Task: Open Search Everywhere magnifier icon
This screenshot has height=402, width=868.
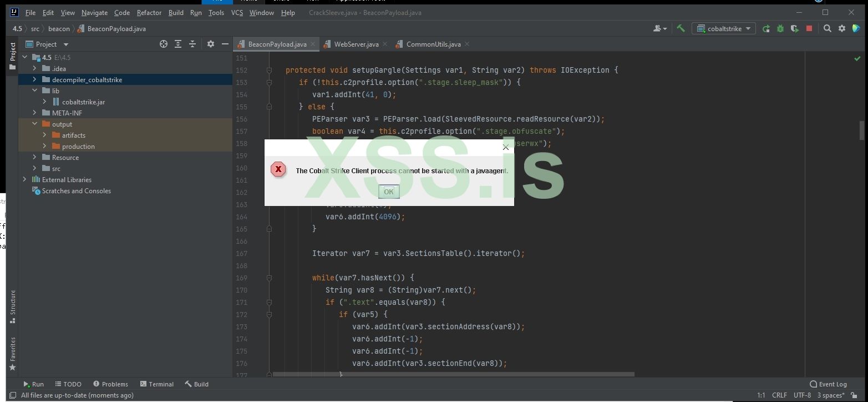Action: click(x=827, y=28)
